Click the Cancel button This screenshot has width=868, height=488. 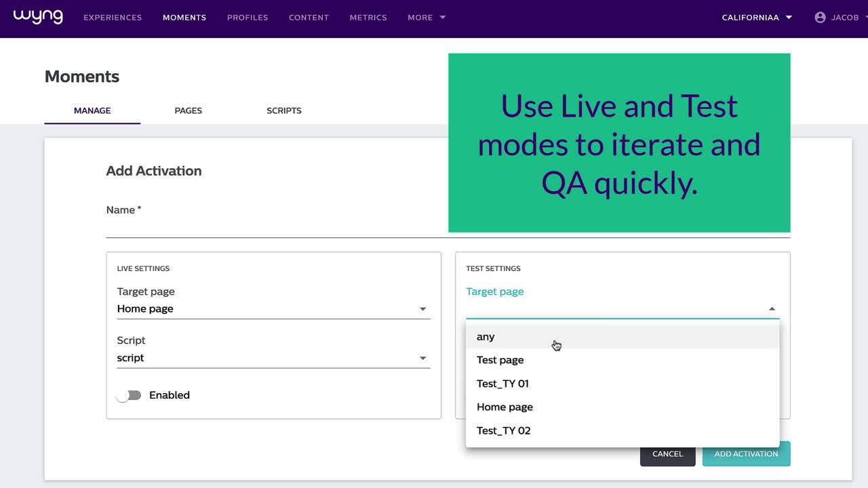pyautogui.click(x=668, y=454)
